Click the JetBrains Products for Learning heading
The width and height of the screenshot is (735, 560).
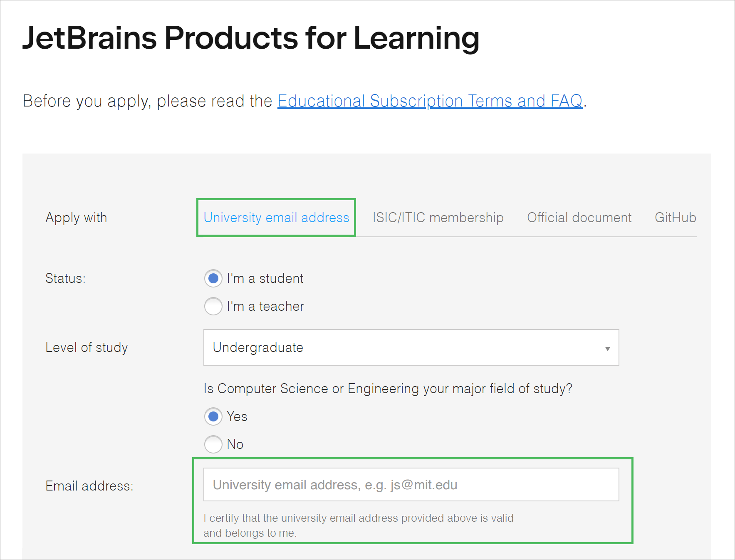click(250, 38)
